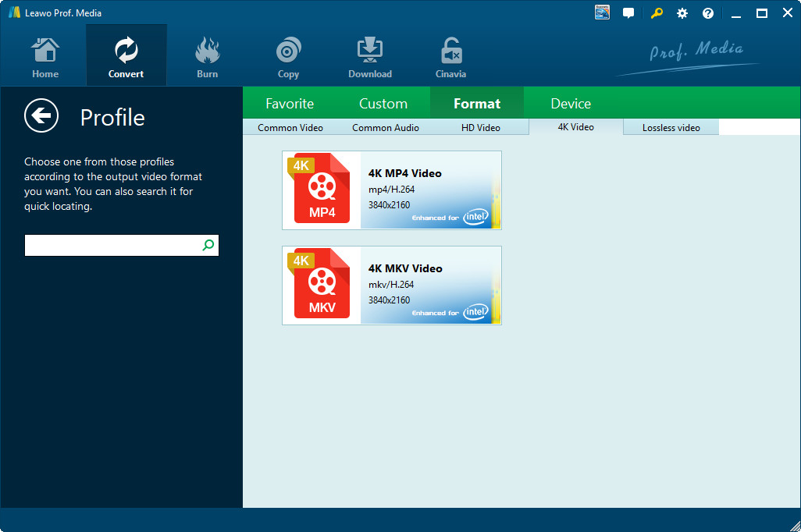Click the Intel graphics support badge
The width and height of the screenshot is (801, 532).
coord(602,12)
